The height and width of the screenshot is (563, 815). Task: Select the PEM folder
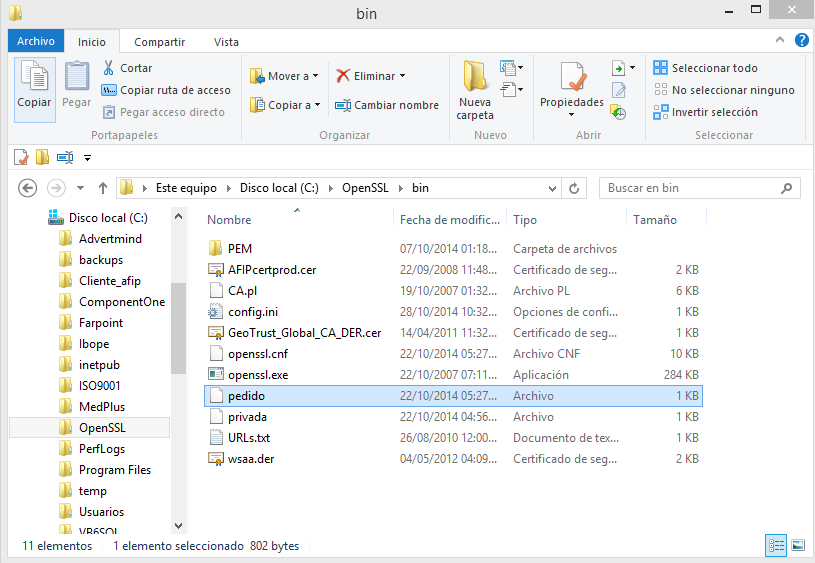[x=453, y=248]
